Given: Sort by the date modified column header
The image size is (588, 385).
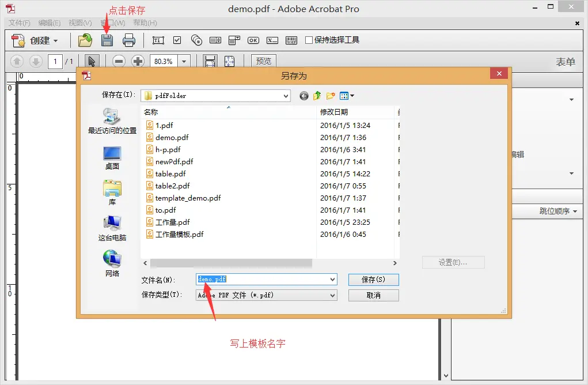Looking at the screenshot, I should click(x=355, y=112).
